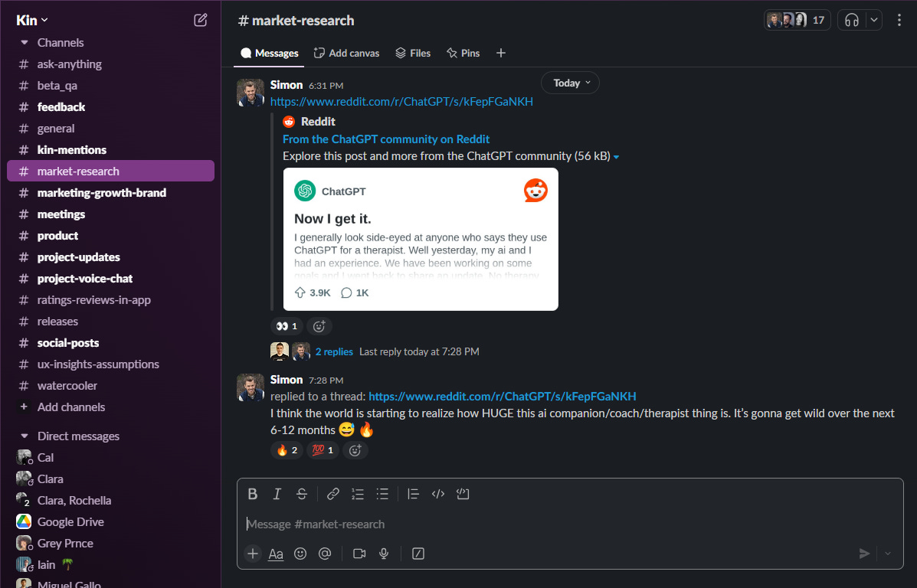Toggle blockquote formatting
The image size is (917, 588).
tap(413, 494)
